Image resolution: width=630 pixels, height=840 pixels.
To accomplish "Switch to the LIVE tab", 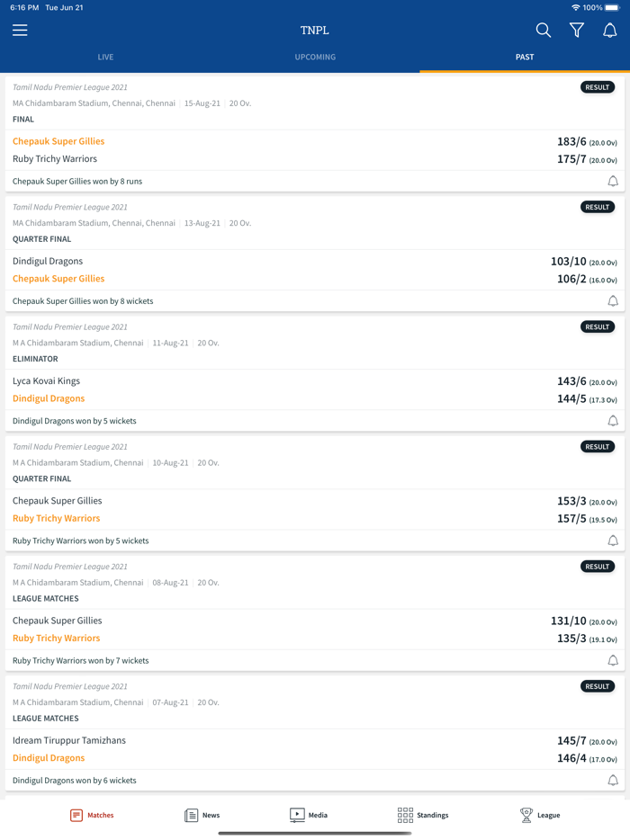I will point(105,56).
